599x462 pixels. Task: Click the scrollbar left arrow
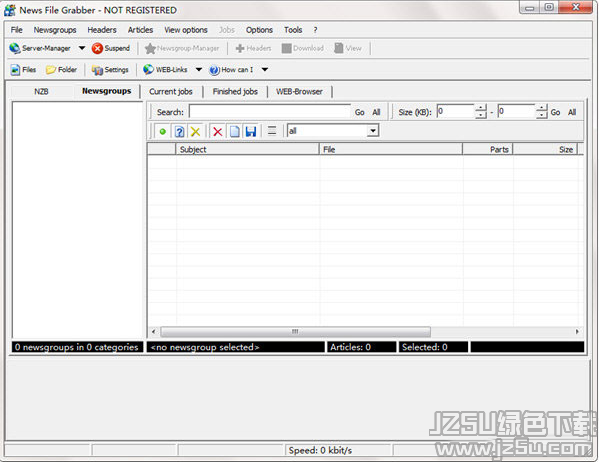point(153,331)
